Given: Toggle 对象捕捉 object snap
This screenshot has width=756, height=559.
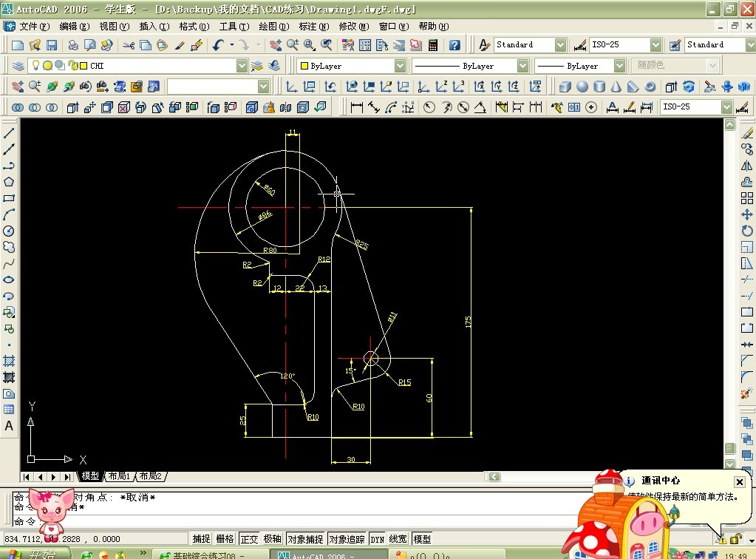Looking at the screenshot, I should click(306, 539).
